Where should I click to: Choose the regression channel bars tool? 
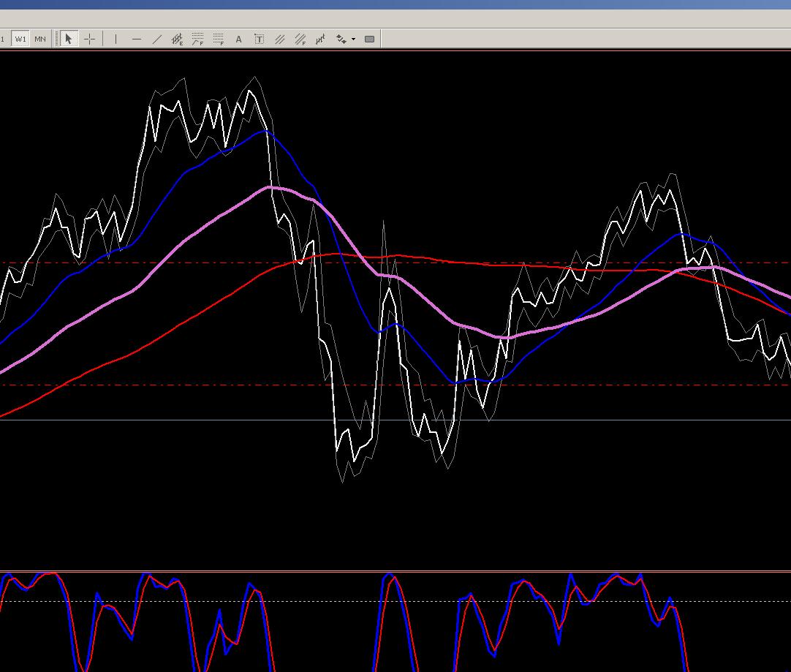tap(320, 39)
